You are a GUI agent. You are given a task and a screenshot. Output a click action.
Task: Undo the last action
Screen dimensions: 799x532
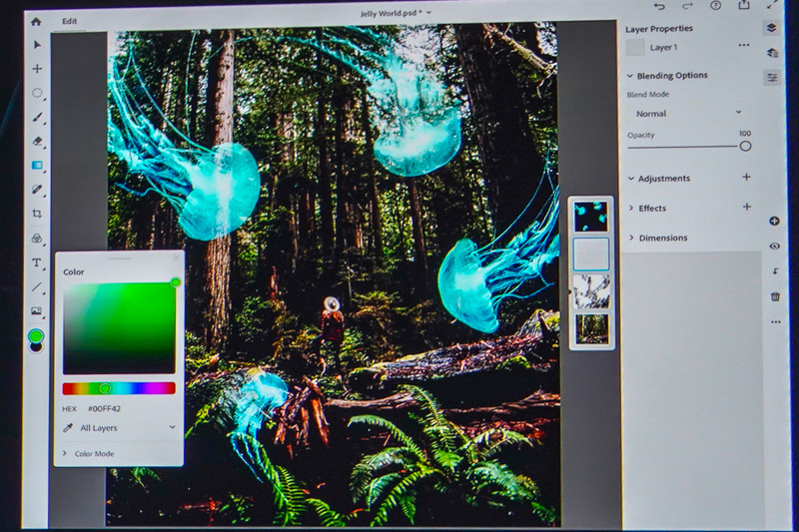coord(659,6)
